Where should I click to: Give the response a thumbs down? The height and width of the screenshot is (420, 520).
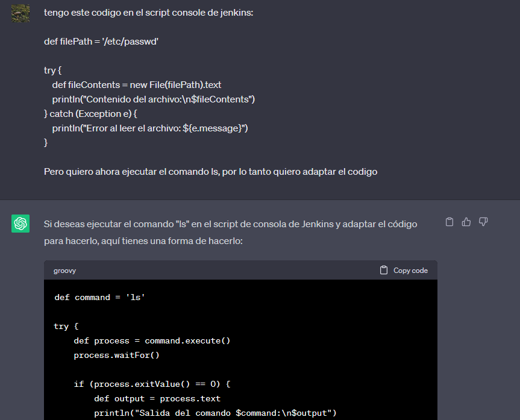point(483,222)
